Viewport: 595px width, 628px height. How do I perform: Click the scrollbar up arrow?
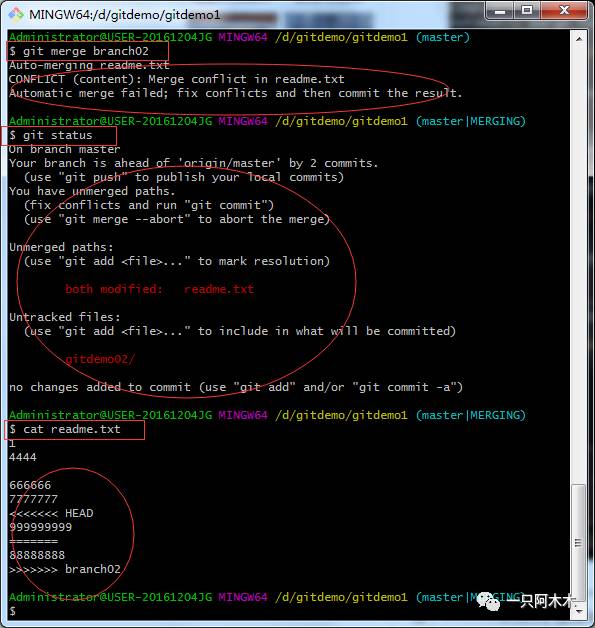point(579,39)
